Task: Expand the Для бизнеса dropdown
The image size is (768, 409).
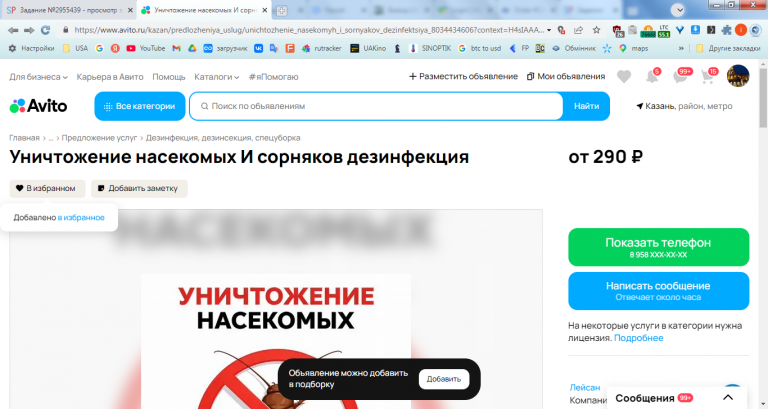Action: (38, 77)
